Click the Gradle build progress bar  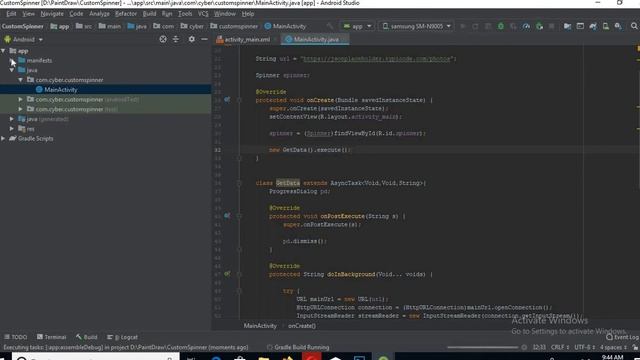point(482,347)
